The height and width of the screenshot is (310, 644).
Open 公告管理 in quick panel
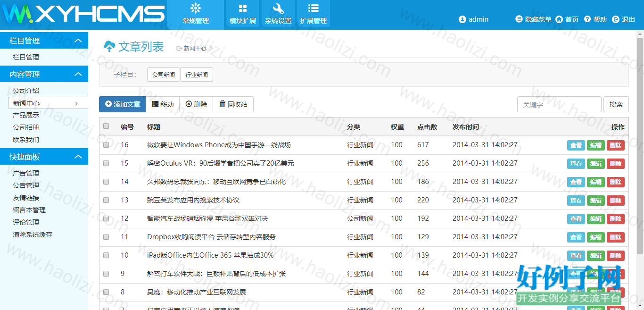coord(26,185)
